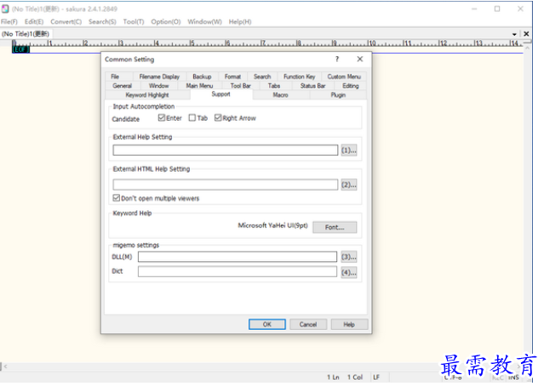The image size is (544, 392).
Task: Open the tab list dropdown arrow
Action: [x=514, y=33]
